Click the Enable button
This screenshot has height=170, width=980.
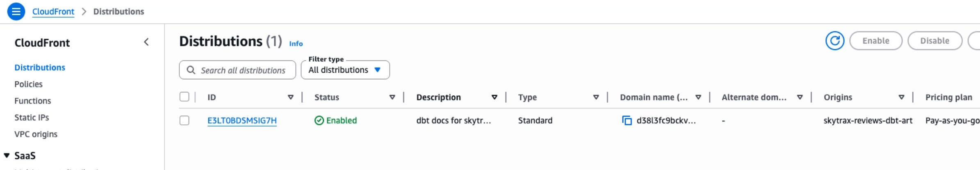(876, 41)
